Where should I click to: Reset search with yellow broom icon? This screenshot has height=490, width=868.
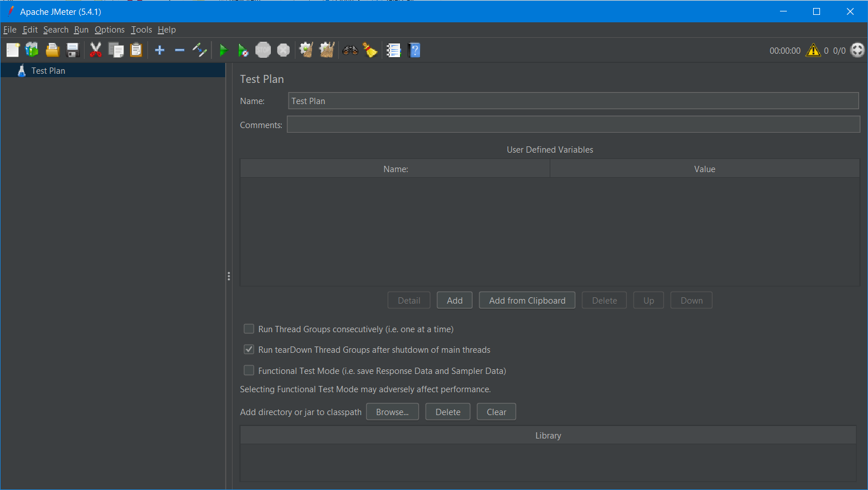click(370, 50)
